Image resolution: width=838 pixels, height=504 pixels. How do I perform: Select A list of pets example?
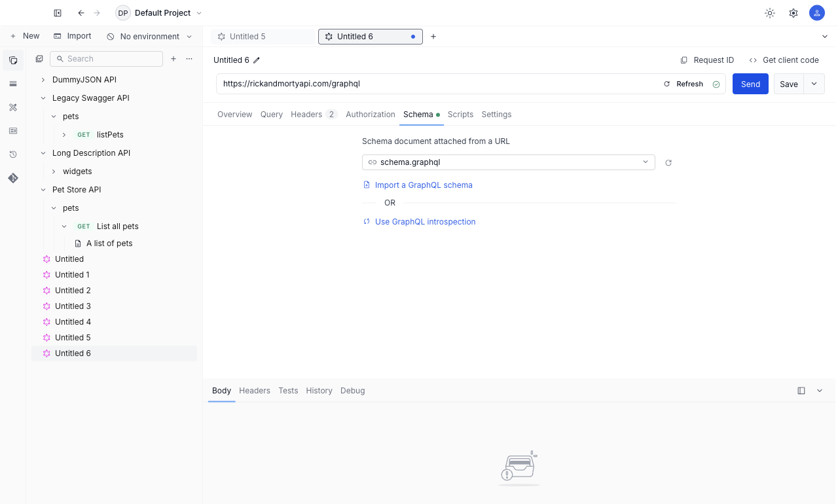click(x=109, y=243)
